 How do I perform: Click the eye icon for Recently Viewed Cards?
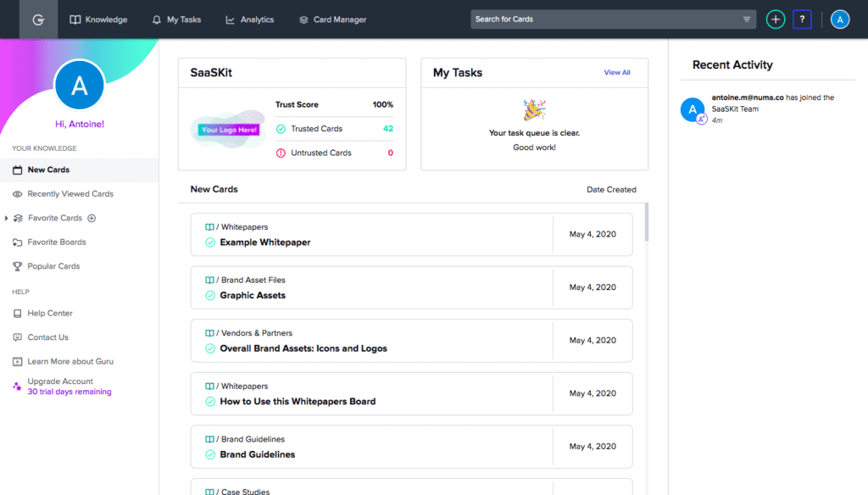18,194
